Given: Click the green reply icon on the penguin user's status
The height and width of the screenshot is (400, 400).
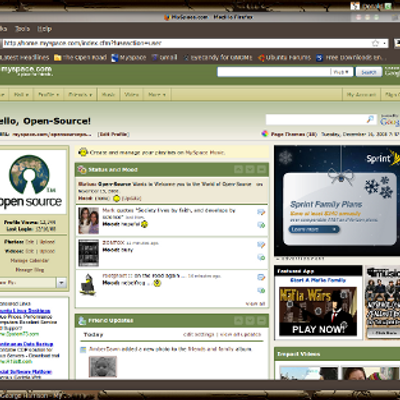Looking at the screenshot, I should tap(261, 290).
